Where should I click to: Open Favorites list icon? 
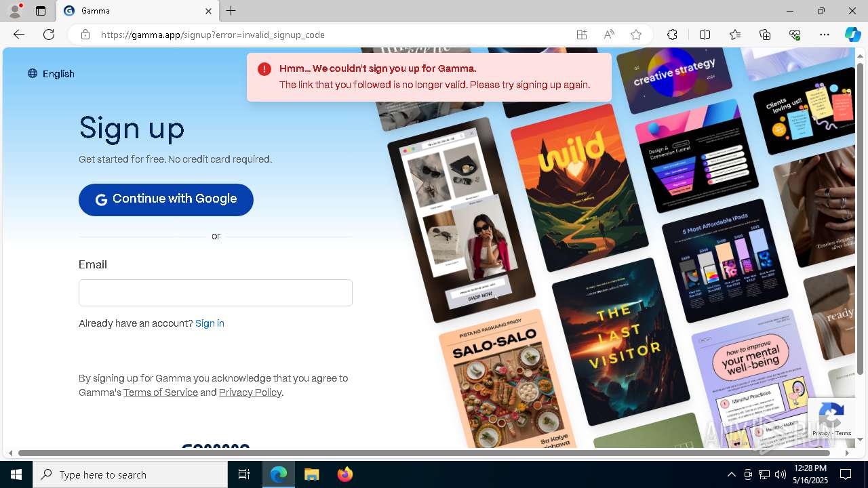click(735, 35)
